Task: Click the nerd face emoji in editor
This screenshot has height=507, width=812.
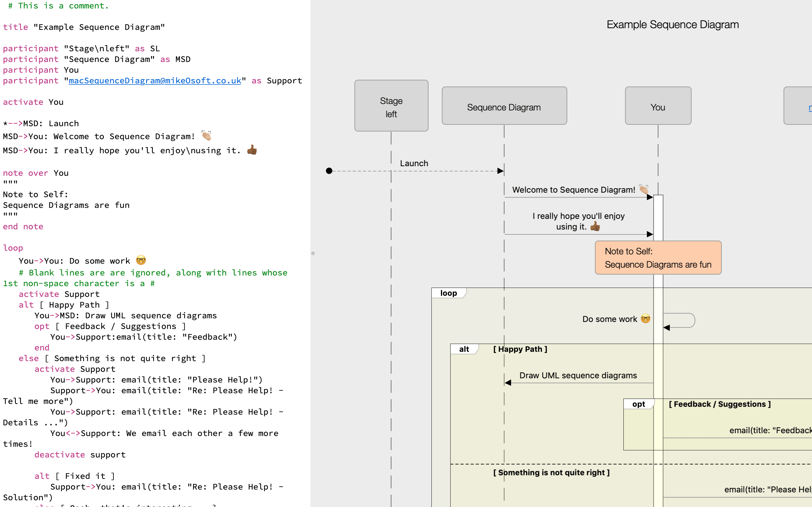Action: click(x=141, y=260)
